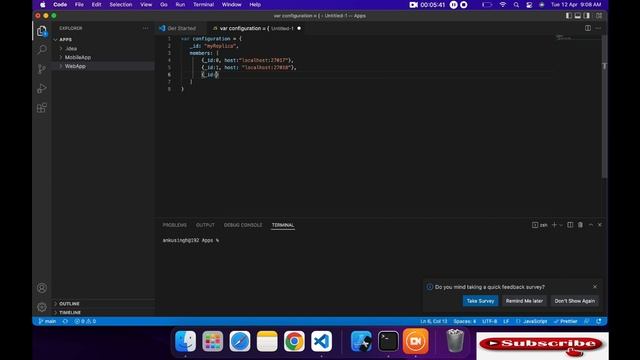640x360 pixels.
Task: Open the JavaScript language mode selector
Action: click(532, 321)
